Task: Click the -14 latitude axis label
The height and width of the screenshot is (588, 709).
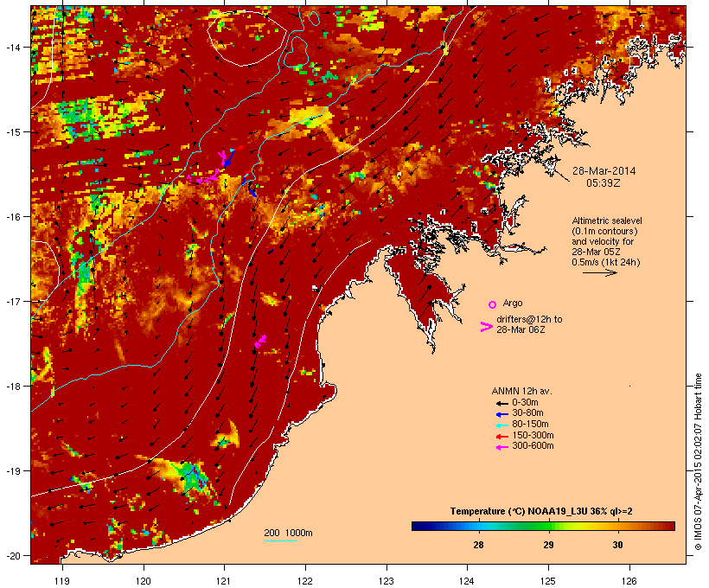Action: pyautogui.click(x=12, y=47)
